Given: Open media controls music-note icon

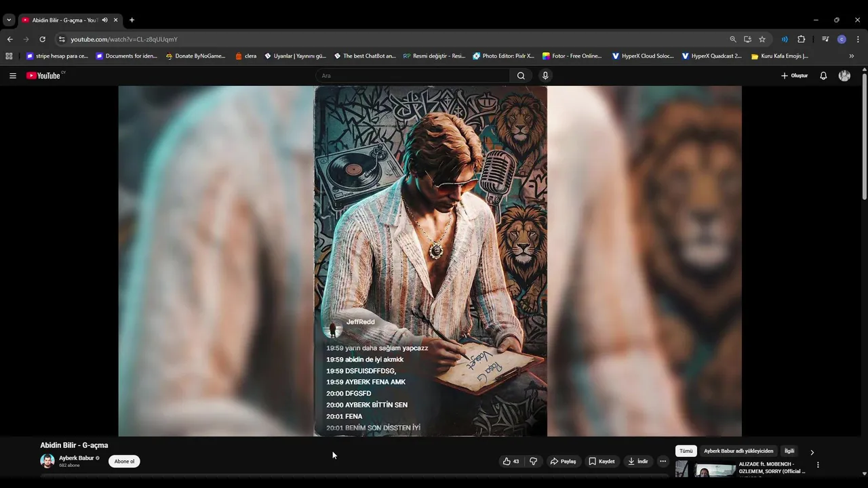Looking at the screenshot, I should pos(825,39).
